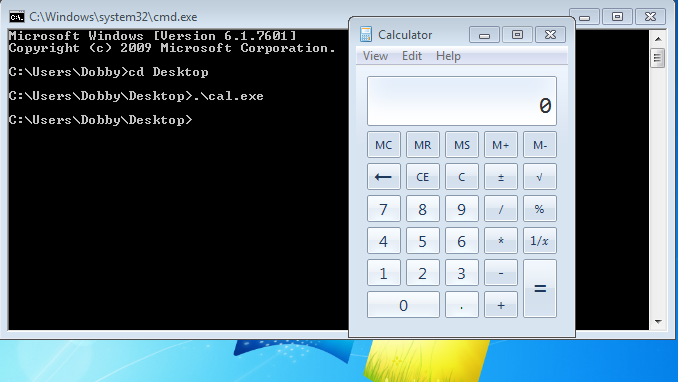Click the calculator display showing 0
The width and height of the screenshot is (678, 382).
[462, 101]
